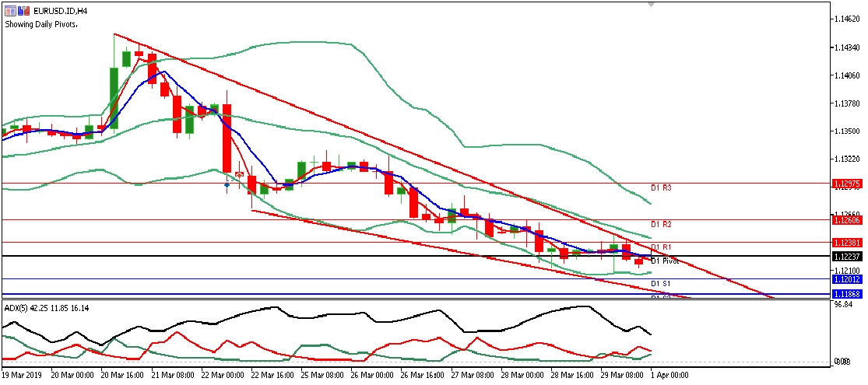The image size is (868, 385).
Task: Click the gray chart shift triangle
Action: pos(651,4)
